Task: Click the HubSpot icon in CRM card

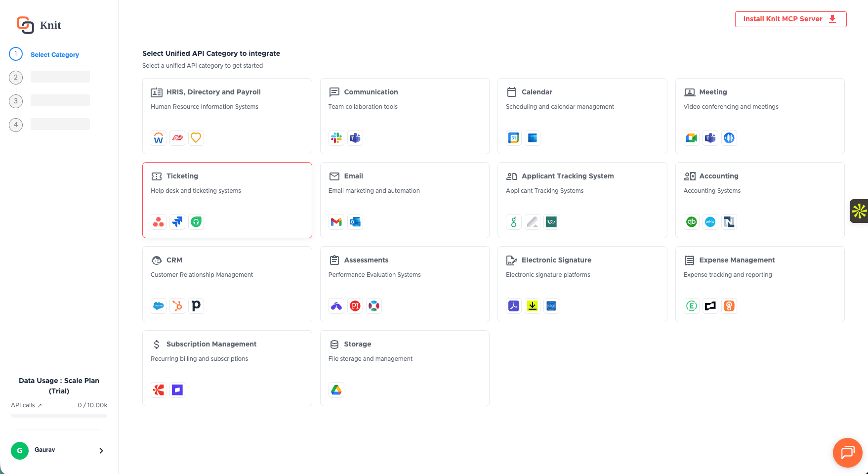Action: [177, 306]
